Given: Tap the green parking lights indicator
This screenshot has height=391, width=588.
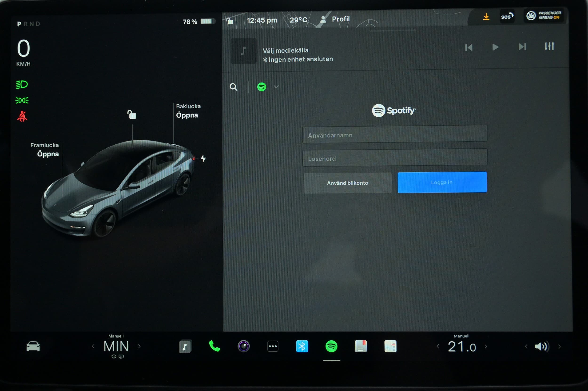Looking at the screenshot, I should [22, 100].
